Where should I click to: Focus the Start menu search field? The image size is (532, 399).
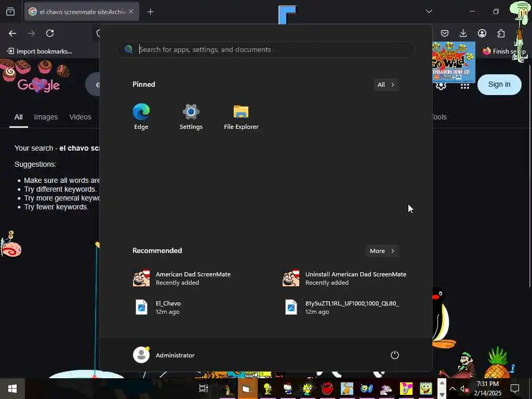click(265, 49)
